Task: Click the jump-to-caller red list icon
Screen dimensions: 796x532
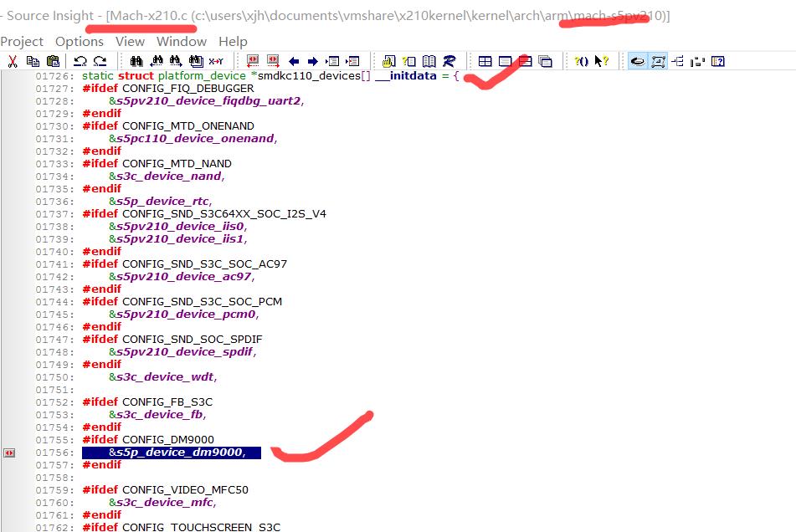Action: [x=352, y=61]
